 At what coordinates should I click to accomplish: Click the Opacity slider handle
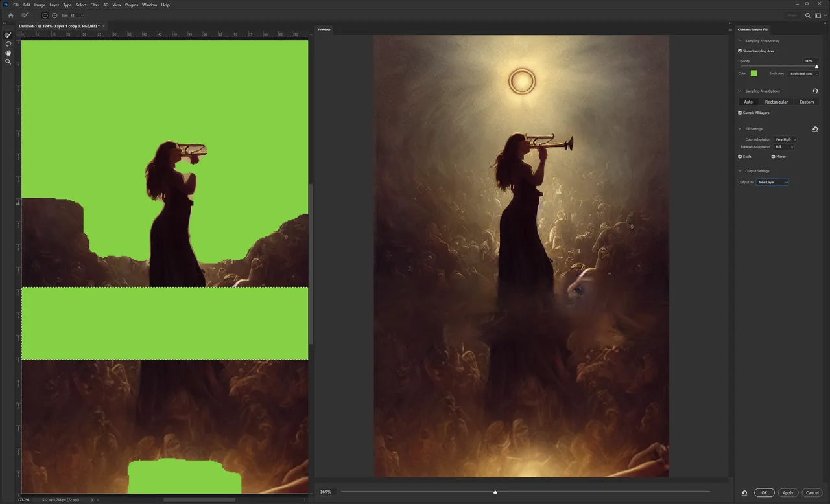(x=816, y=66)
